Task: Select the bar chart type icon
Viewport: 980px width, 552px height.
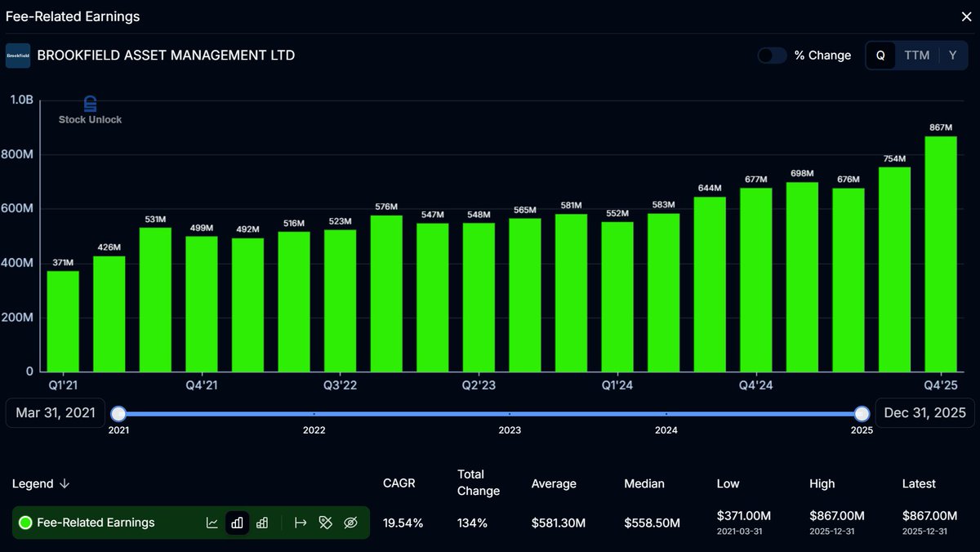Action: point(237,523)
